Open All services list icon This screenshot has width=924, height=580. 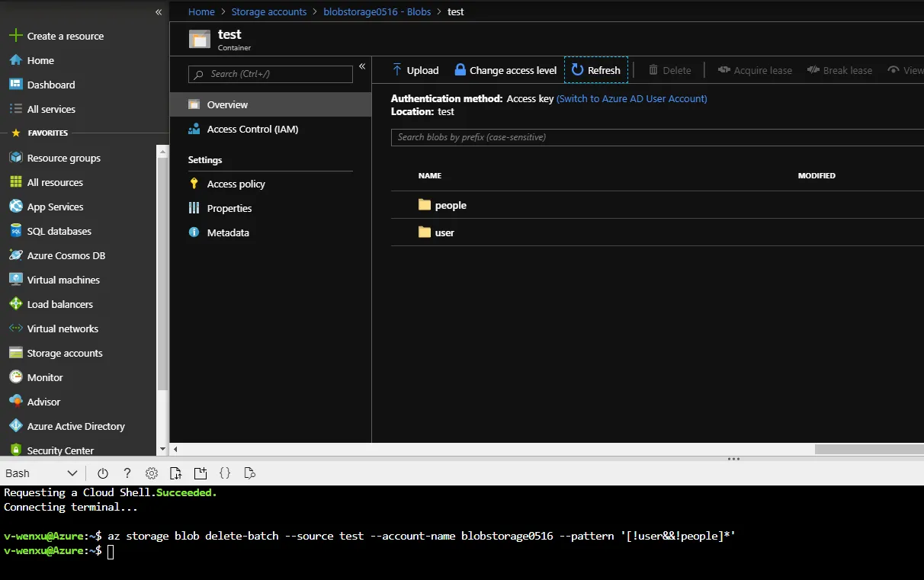point(15,109)
